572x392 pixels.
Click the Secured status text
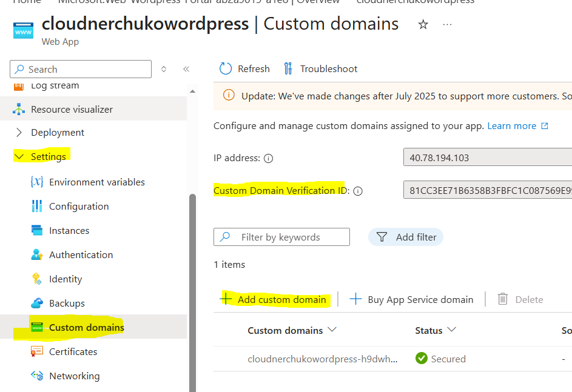pos(448,359)
